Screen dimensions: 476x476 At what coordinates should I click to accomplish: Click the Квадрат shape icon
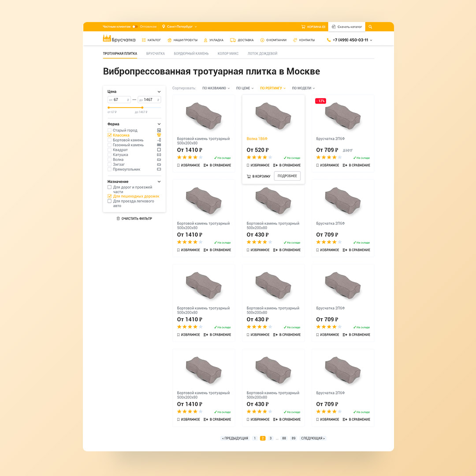click(159, 150)
